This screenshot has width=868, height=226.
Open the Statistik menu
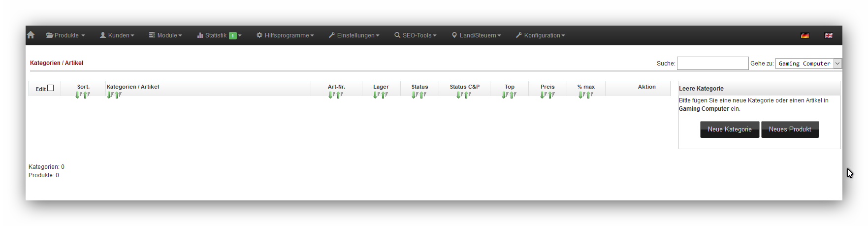pyautogui.click(x=219, y=35)
